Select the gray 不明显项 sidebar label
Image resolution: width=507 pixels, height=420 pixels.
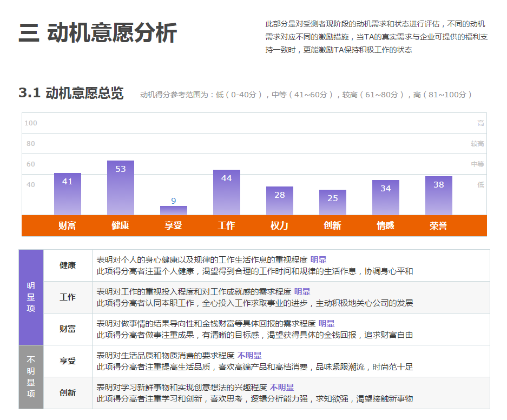coord(31,373)
